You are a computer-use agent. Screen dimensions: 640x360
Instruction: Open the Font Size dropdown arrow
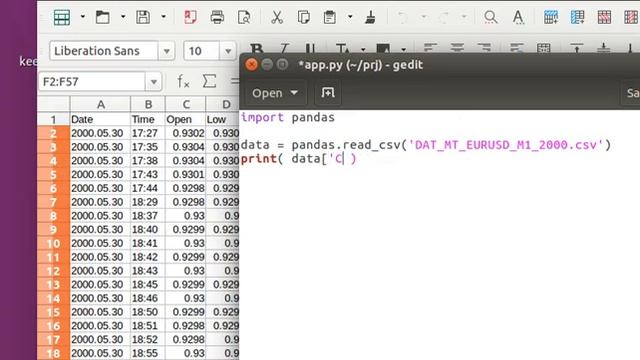click(x=228, y=51)
